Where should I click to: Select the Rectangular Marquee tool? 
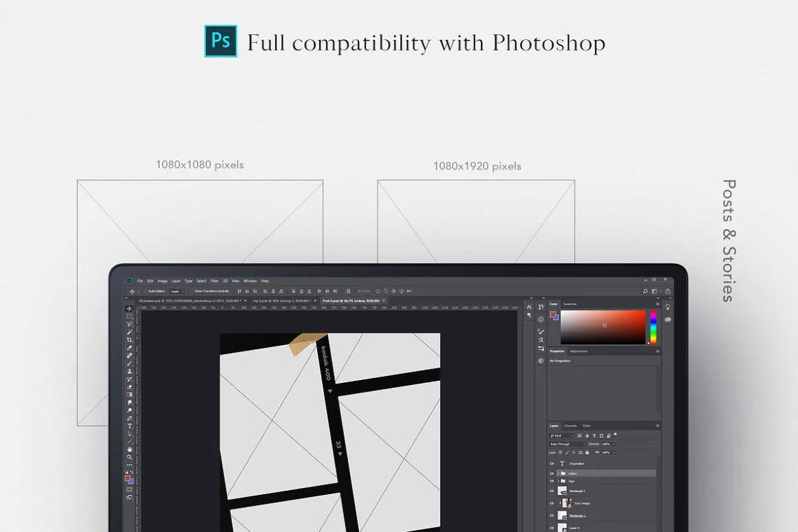pos(129,316)
